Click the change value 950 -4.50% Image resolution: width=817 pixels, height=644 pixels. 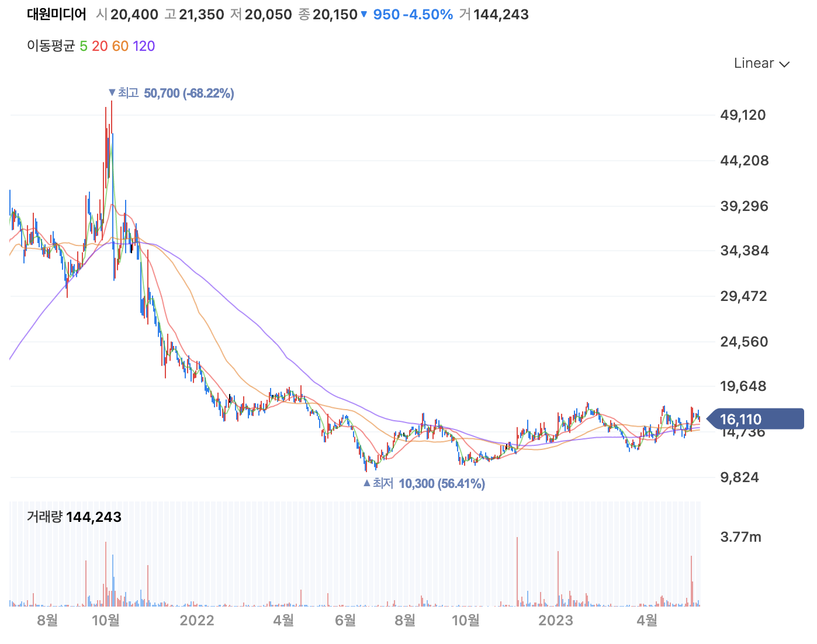tap(413, 15)
